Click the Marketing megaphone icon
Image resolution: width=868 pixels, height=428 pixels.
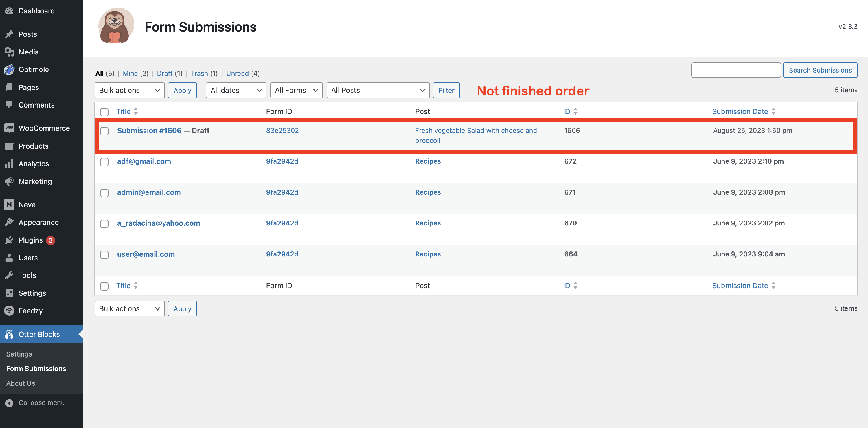[9, 181]
